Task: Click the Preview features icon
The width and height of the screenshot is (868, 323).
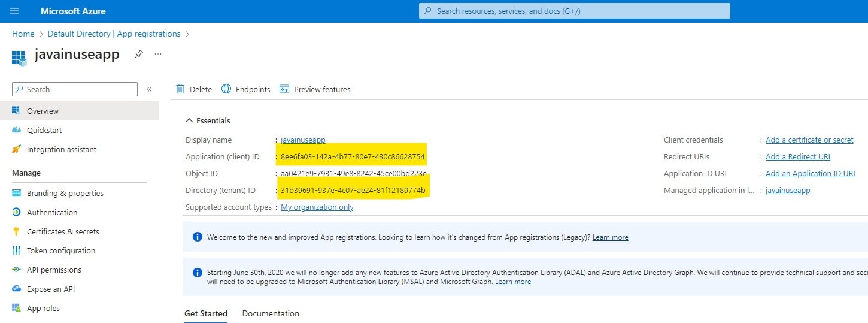Action: [x=284, y=89]
